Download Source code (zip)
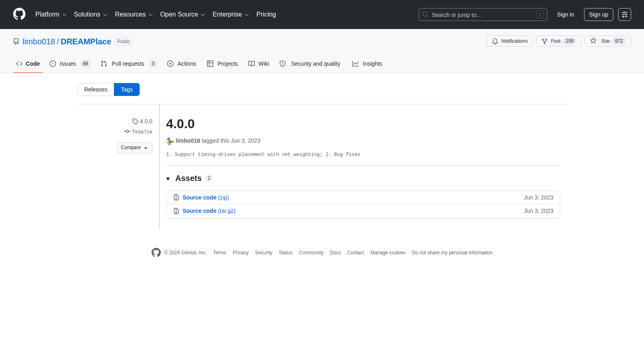 206,197
